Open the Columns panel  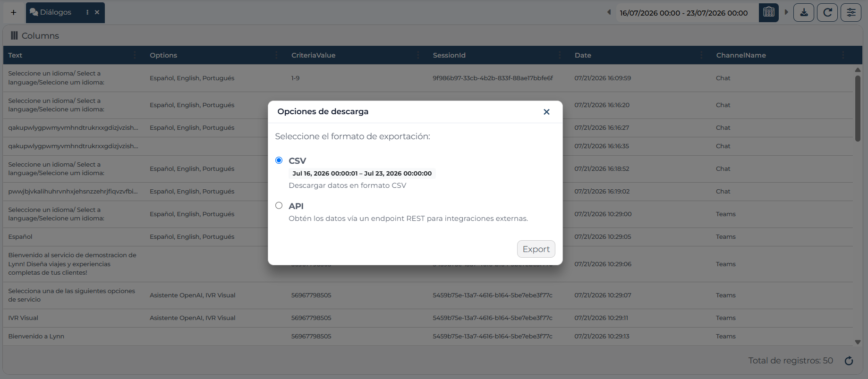coord(35,35)
